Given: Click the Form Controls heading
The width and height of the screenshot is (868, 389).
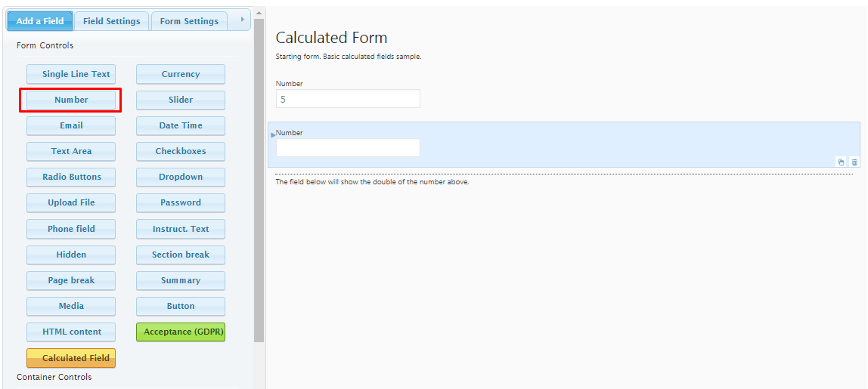Looking at the screenshot, I should tap(45, 45).
